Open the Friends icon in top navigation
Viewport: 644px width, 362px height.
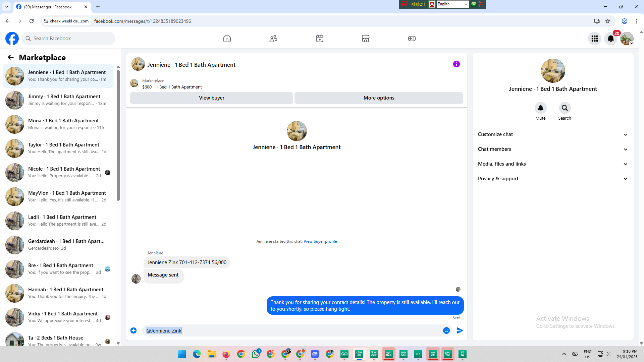click(273, 39)
